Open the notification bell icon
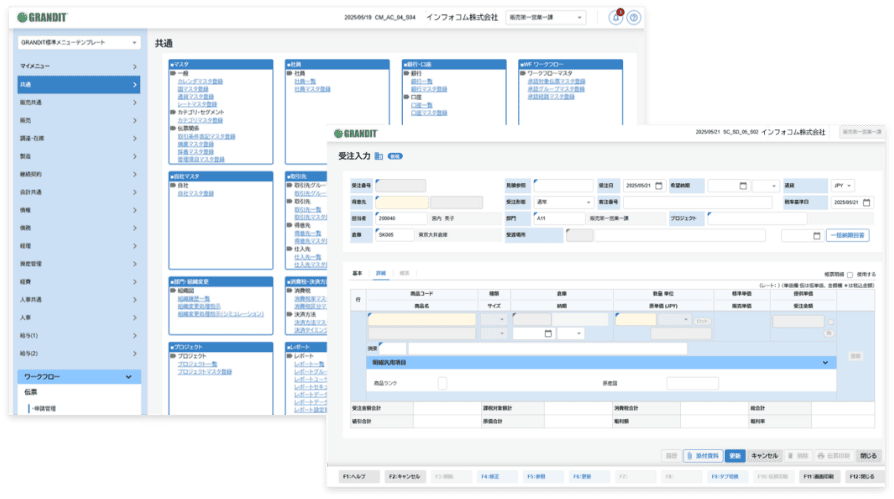894x499 pixels. (615, 18)
